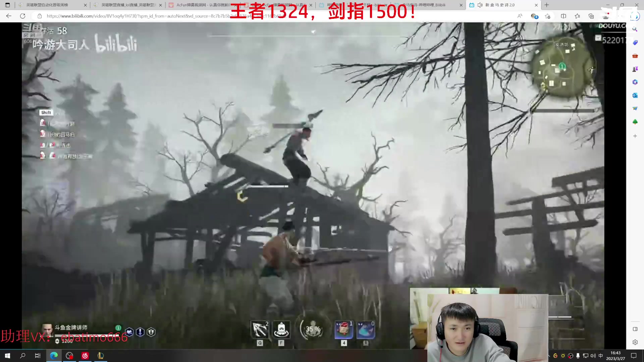Open Edge Collections icon in toolbar
644x362 pixels.
click(591, 16)
